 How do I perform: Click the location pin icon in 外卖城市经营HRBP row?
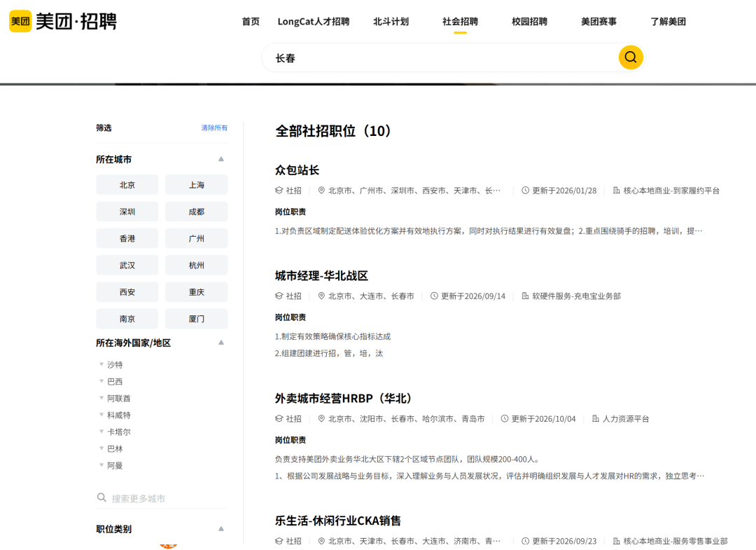321,419
